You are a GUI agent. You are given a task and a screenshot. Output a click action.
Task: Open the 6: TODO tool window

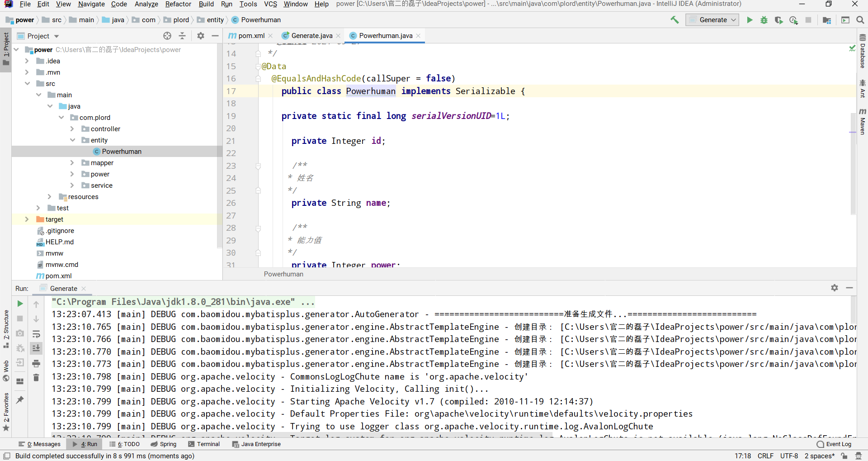point(125,444)
